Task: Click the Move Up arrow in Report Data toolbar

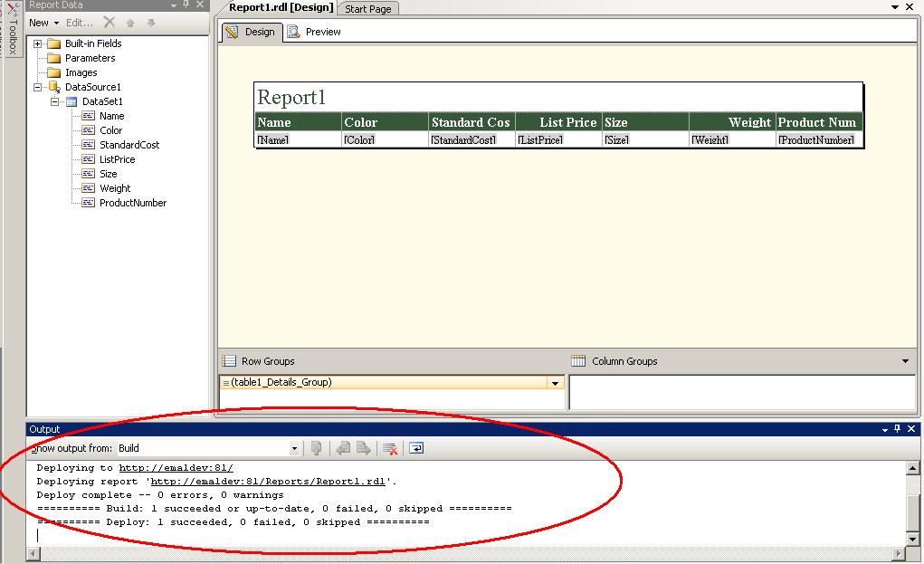Action: 130,23
